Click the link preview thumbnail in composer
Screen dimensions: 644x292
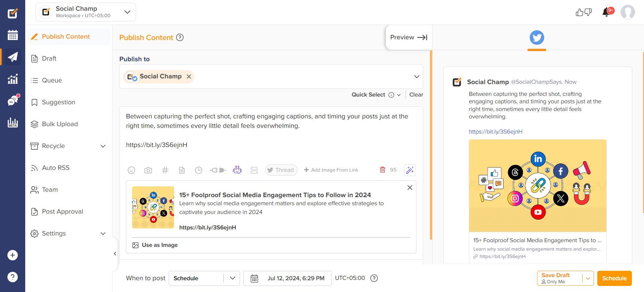click(x=153, y=208)
